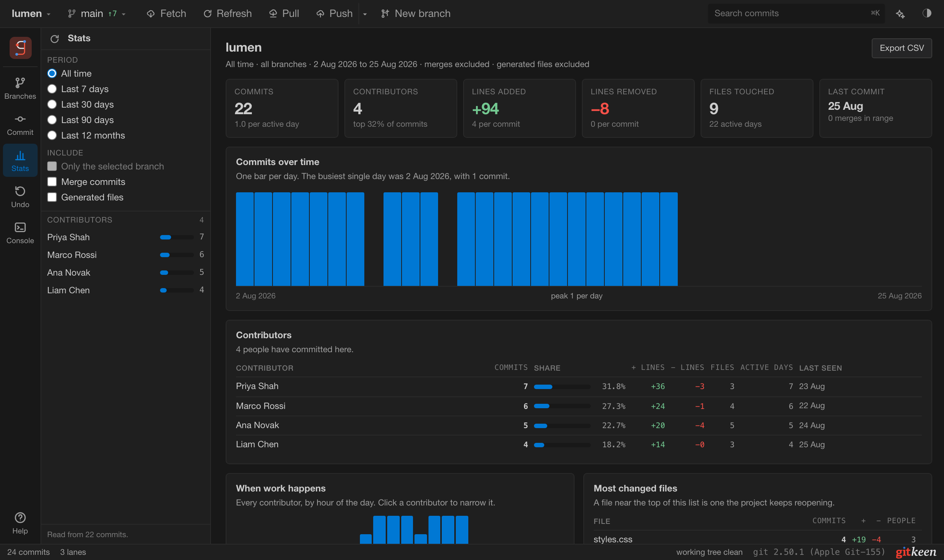Screen dimensions: 944x560
Task: Push commits to remote
Action: pyautogui.click(x=334, y=14)
